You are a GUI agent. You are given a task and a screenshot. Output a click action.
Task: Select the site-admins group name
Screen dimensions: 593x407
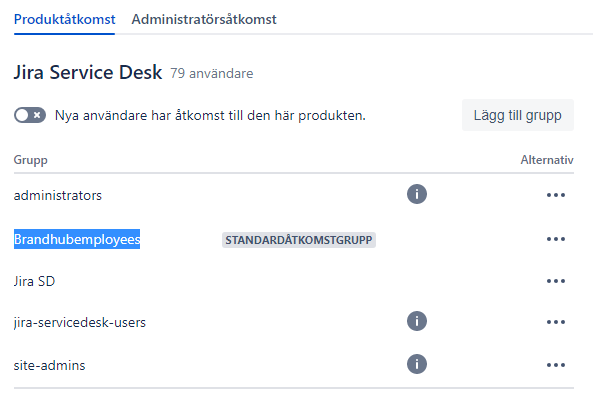(x=50, y=365)
